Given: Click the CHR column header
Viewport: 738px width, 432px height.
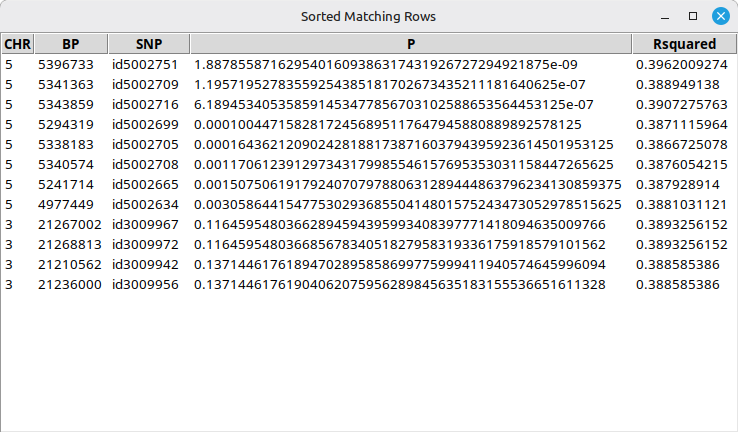Looking at the screenshot, I should click(17, 44).
